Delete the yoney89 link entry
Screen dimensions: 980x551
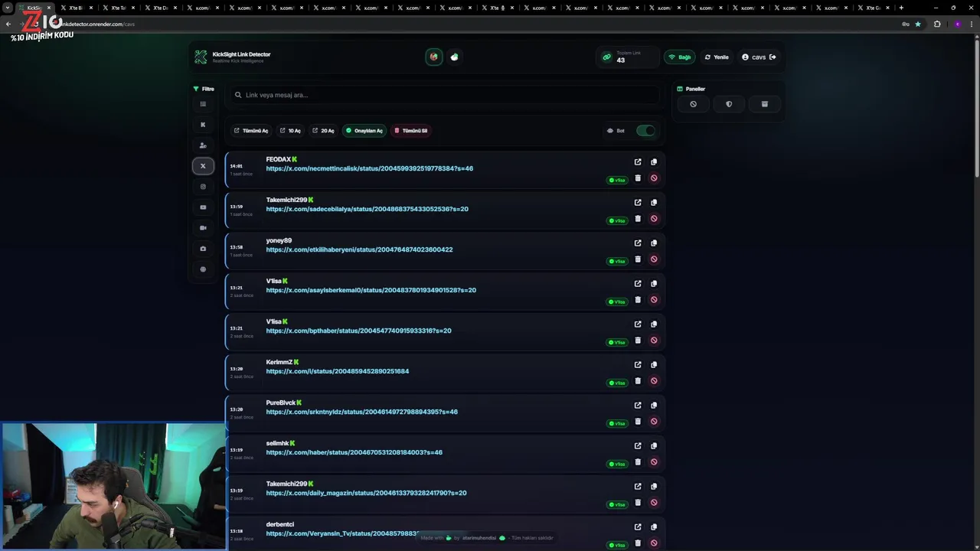pyautogui.click(x=638, y=259)
